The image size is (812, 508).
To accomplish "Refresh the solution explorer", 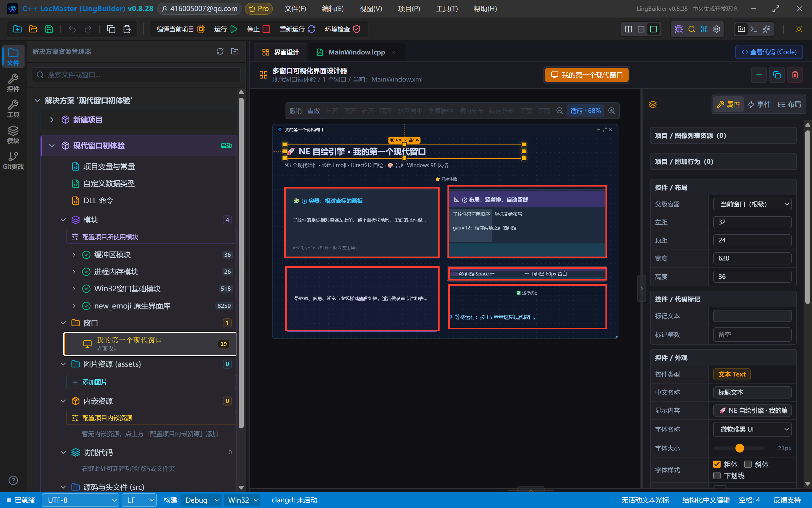I will click(x=220, y=51).
